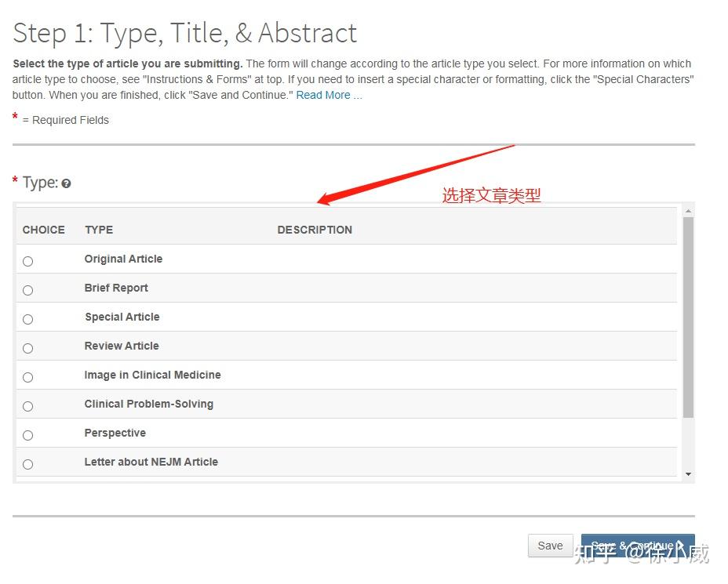728x584 pixels.
Task: Select Review Article as the type
Action: coord(28,348)
